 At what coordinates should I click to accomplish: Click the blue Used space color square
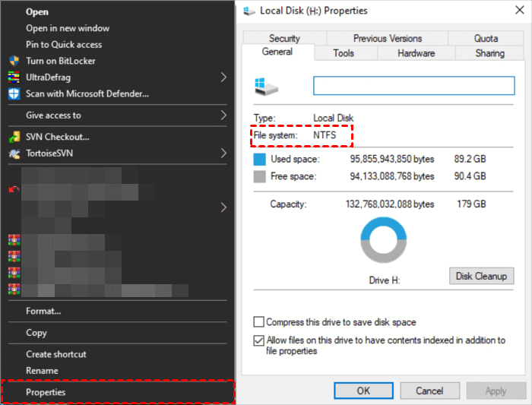tap(260, 159)
